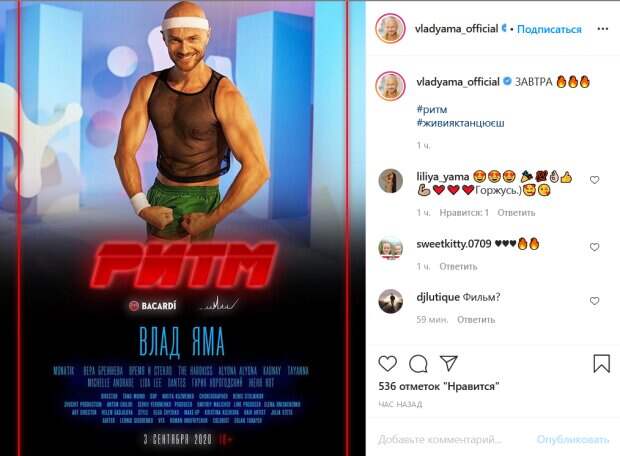Open djlutique's profile avatar
Viewport: 620px width, 456px height.
coord(391,301)
